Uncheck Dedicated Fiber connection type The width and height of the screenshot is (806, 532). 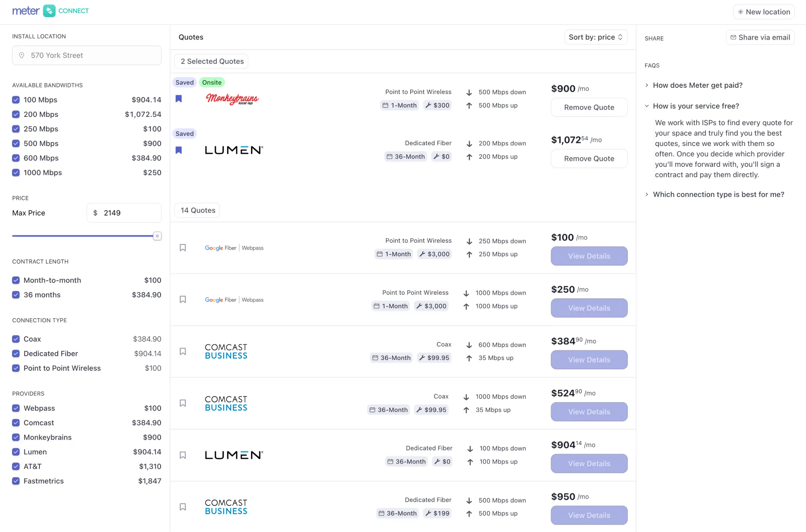coord(16,353)
